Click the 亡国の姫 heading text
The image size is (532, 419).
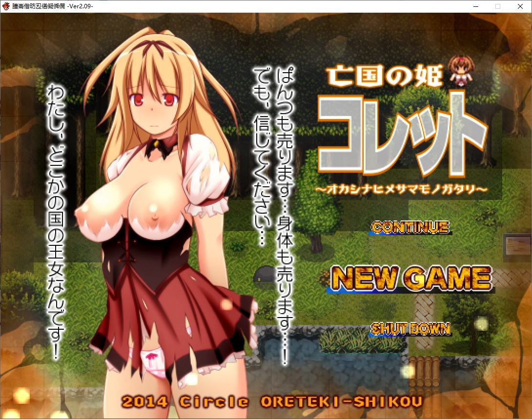tap(385, 75)
